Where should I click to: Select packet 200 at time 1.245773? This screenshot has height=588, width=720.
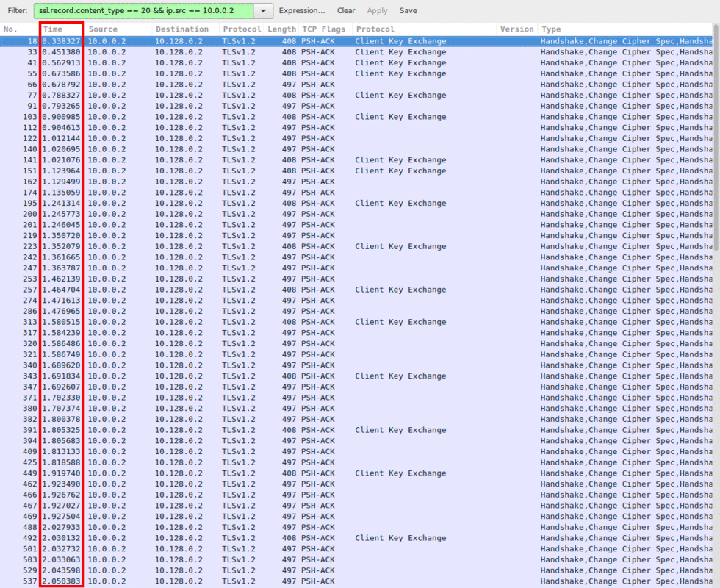[x=356, y=214]
